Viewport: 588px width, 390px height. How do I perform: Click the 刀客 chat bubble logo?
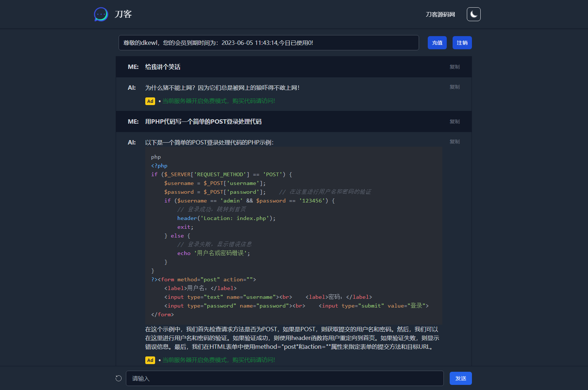tap(101, 14)
